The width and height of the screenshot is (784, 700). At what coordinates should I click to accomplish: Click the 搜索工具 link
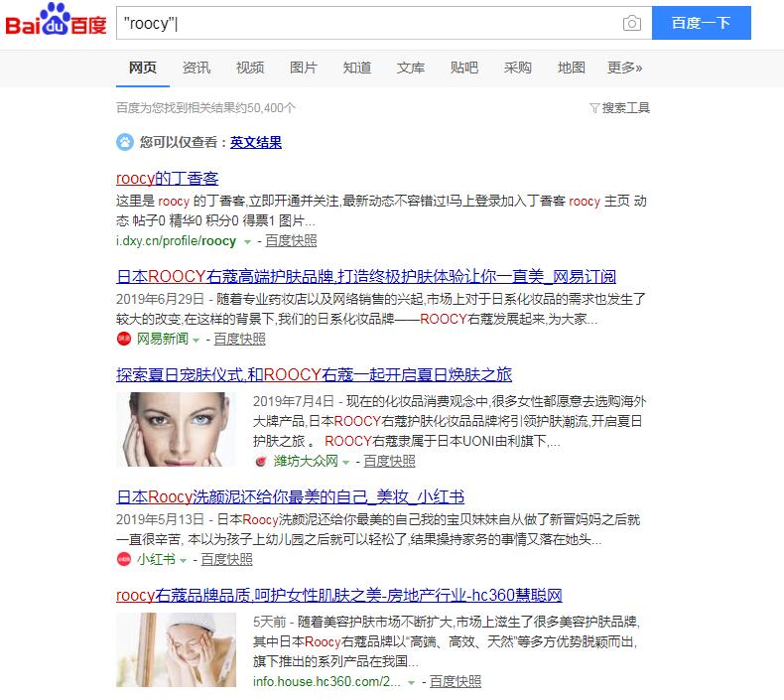[625, 107]
